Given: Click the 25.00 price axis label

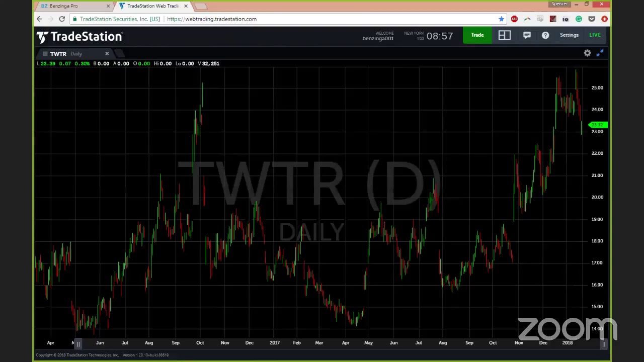Looking at the screenshot, I should (597, 87).
